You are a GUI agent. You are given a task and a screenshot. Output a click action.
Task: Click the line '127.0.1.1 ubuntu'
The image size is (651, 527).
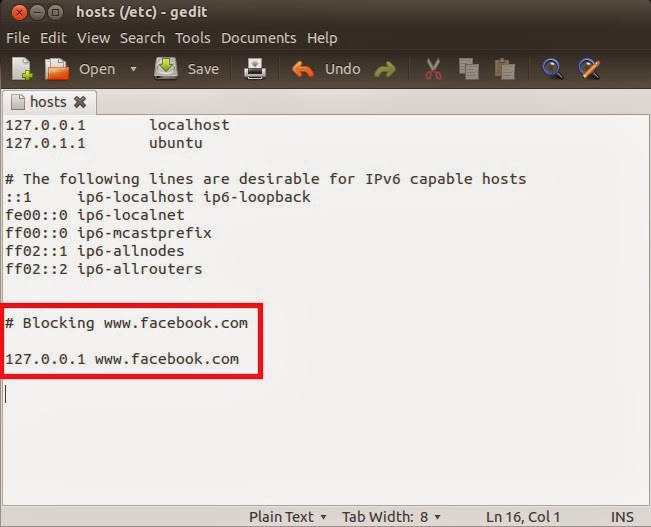pyautogui.click(x=104, y=143)
